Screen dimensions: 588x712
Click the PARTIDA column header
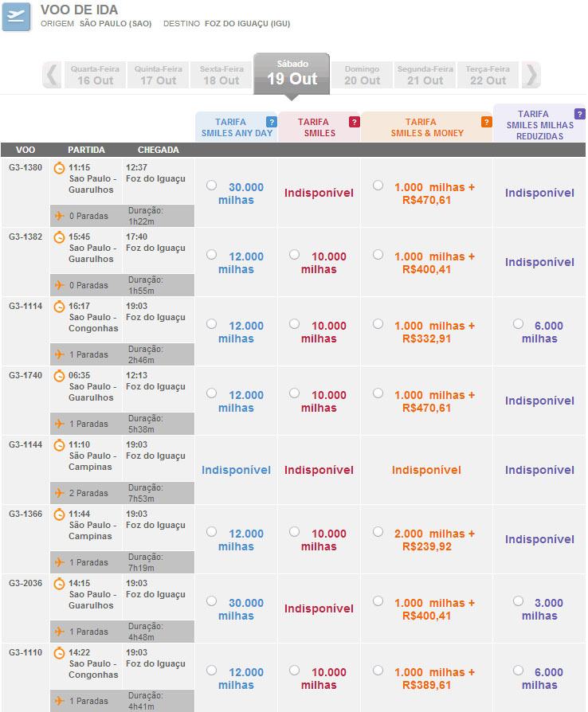86,150
